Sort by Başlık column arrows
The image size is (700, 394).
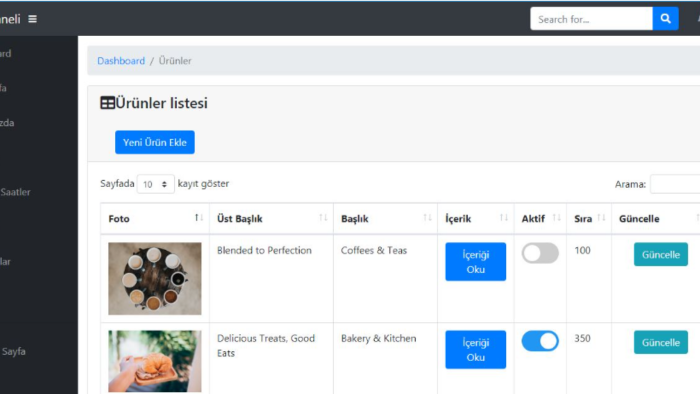coord(427,218)
